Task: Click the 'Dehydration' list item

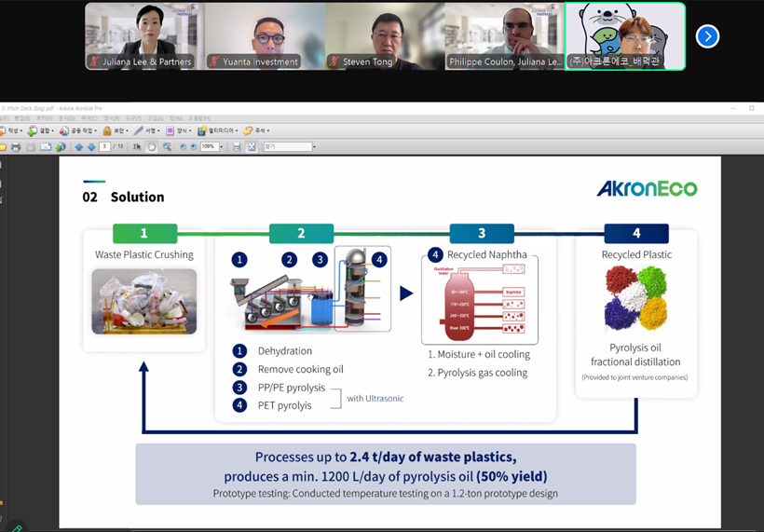Action: coord(285,350)
